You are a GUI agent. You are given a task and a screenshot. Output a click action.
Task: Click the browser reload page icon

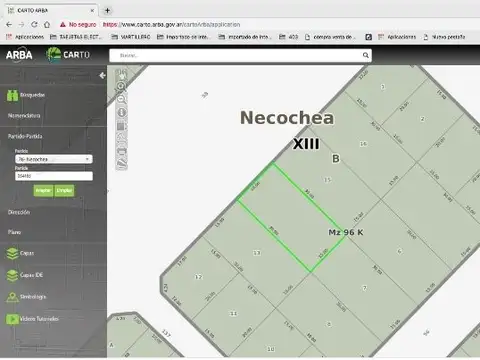click(x=34, y=24)
